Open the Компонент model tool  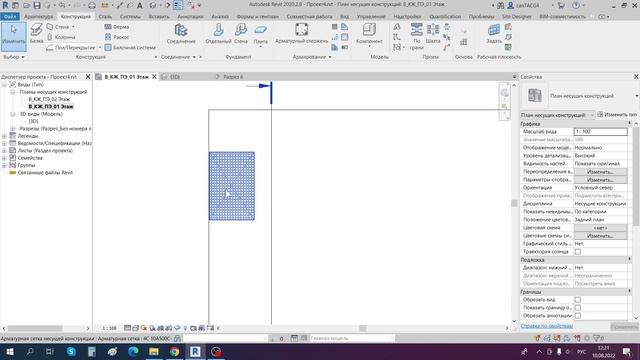pyautogui.click(x=369, y=33)
